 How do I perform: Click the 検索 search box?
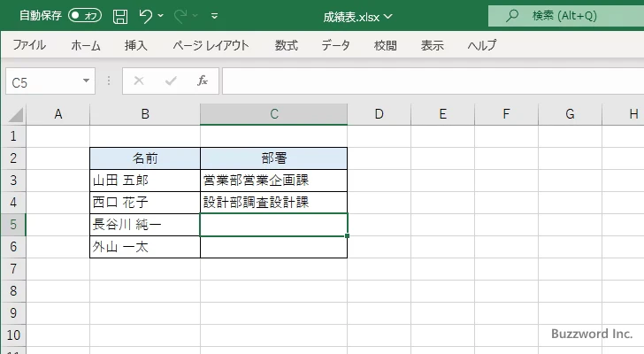click(x=566, y=16)
